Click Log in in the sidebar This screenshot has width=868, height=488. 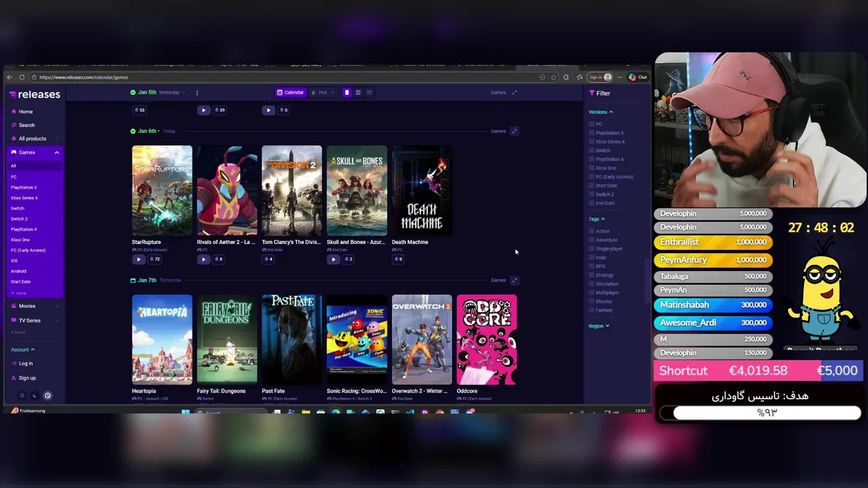(26, 364)
